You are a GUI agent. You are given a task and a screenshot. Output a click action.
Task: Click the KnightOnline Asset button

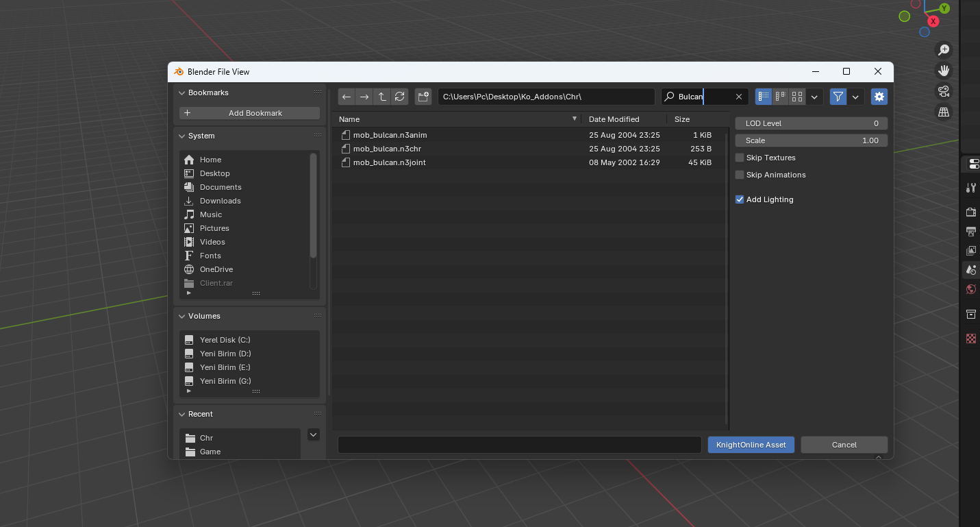tap(751, 445)
